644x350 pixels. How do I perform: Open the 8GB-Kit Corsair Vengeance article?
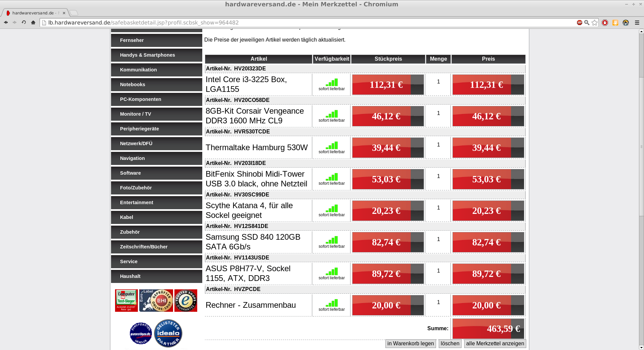255,116
